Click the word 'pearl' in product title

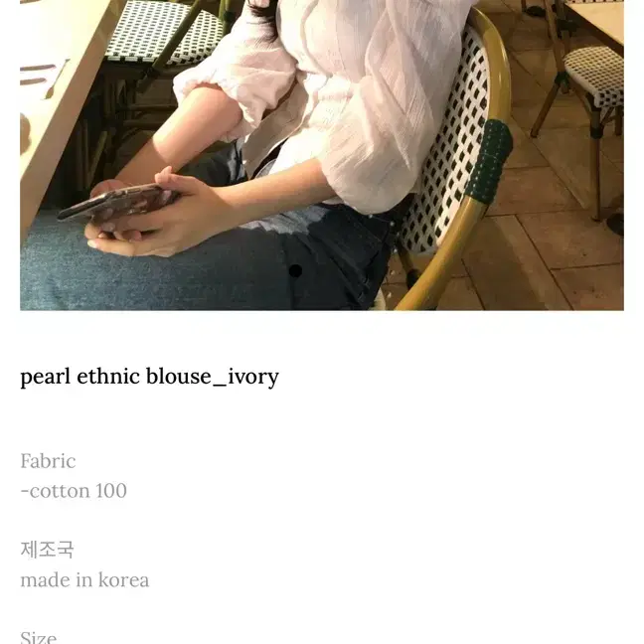[x=45, y=378]
